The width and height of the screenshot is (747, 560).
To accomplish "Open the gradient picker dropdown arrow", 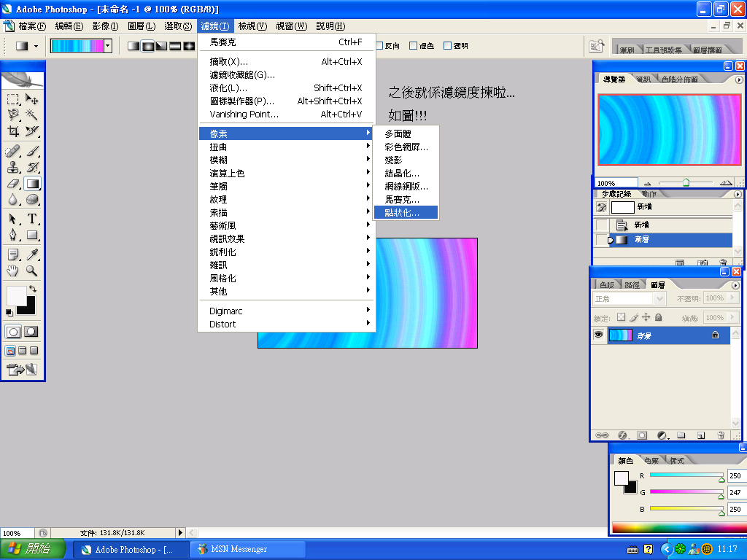I will coord(108,46).
